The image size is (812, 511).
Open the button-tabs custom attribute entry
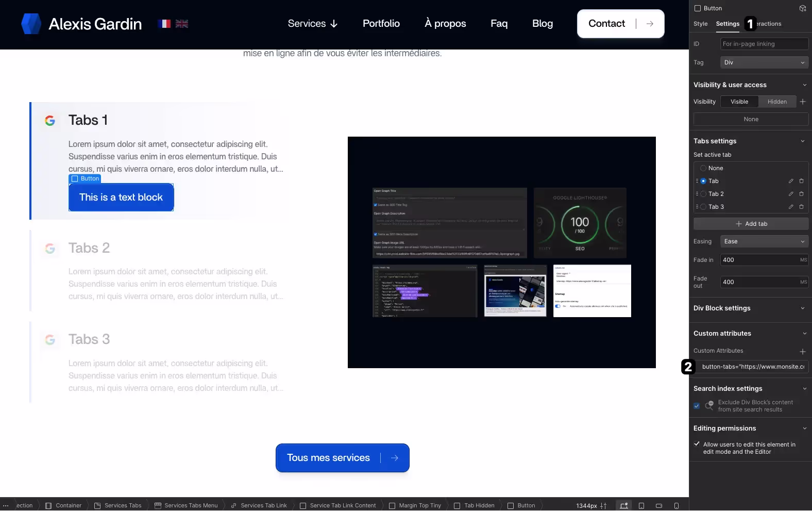[751, 367]
